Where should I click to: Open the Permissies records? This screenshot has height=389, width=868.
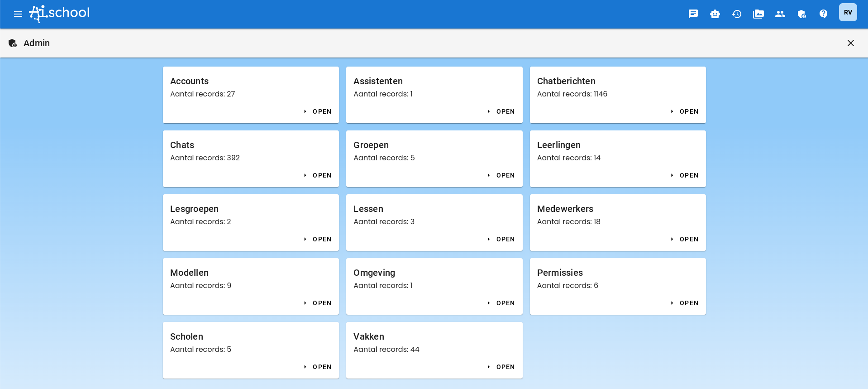[685, 303]
